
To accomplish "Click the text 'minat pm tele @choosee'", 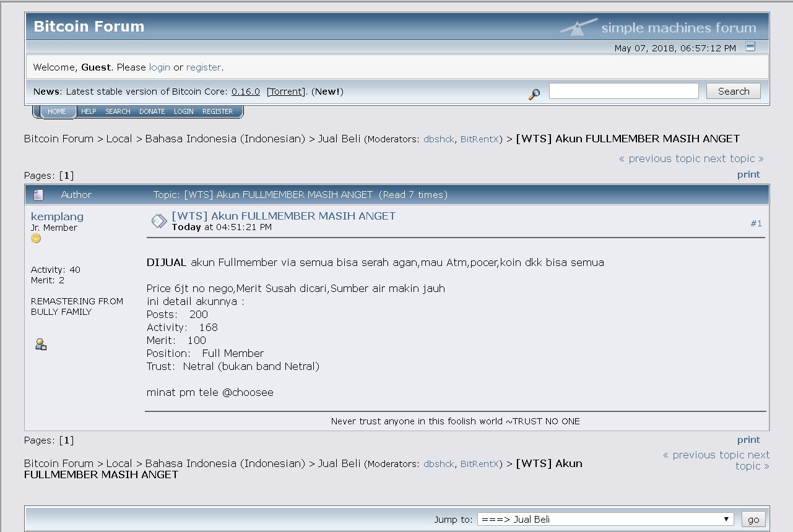I will (x=210, y=392).
